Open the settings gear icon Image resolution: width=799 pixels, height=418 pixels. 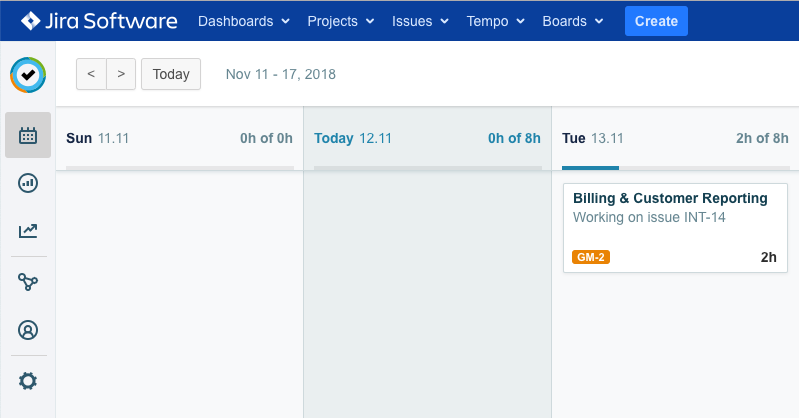(28, 381)
